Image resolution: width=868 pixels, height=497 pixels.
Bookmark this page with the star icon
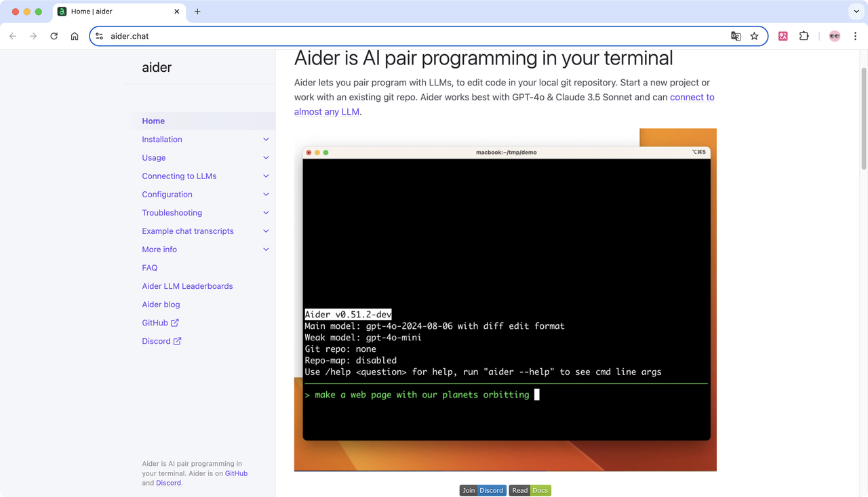[754, 36]
